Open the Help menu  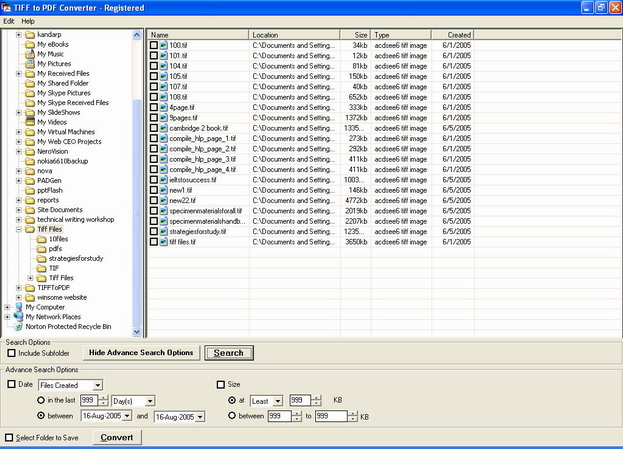(x=27, y=21)
